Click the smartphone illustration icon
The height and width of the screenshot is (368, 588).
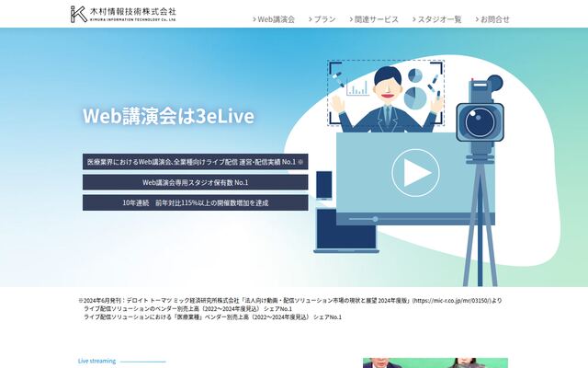point(324,185)
